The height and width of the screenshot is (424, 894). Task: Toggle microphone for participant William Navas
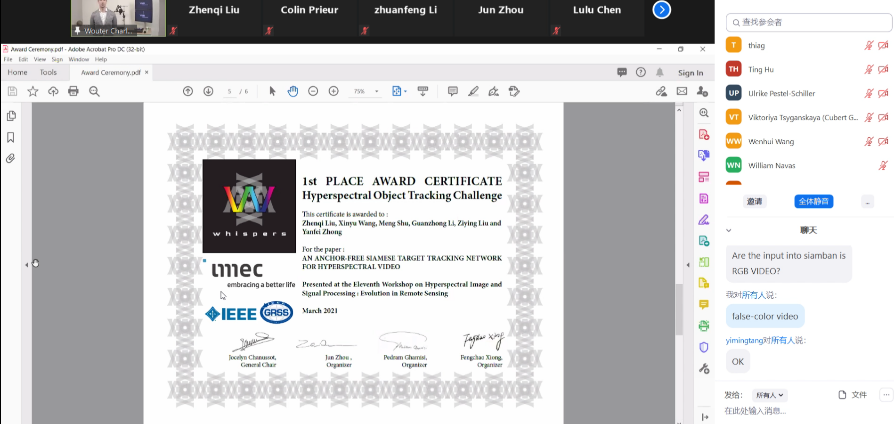(x=883, y=165)
